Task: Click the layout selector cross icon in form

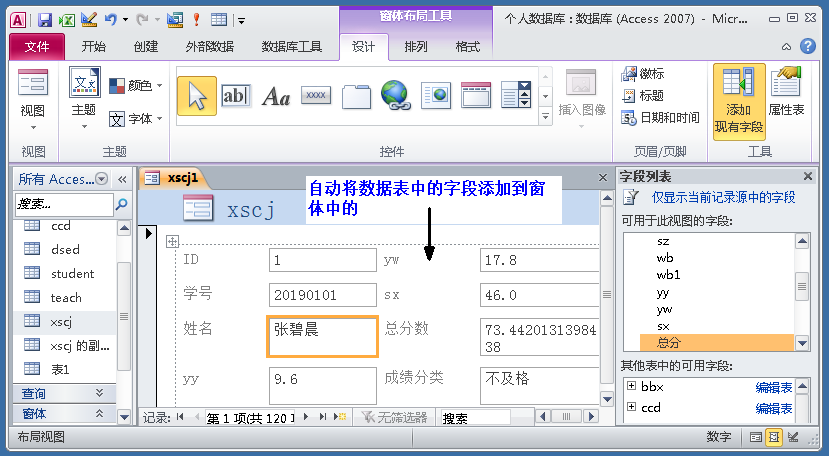Action: tap(172, 242)
